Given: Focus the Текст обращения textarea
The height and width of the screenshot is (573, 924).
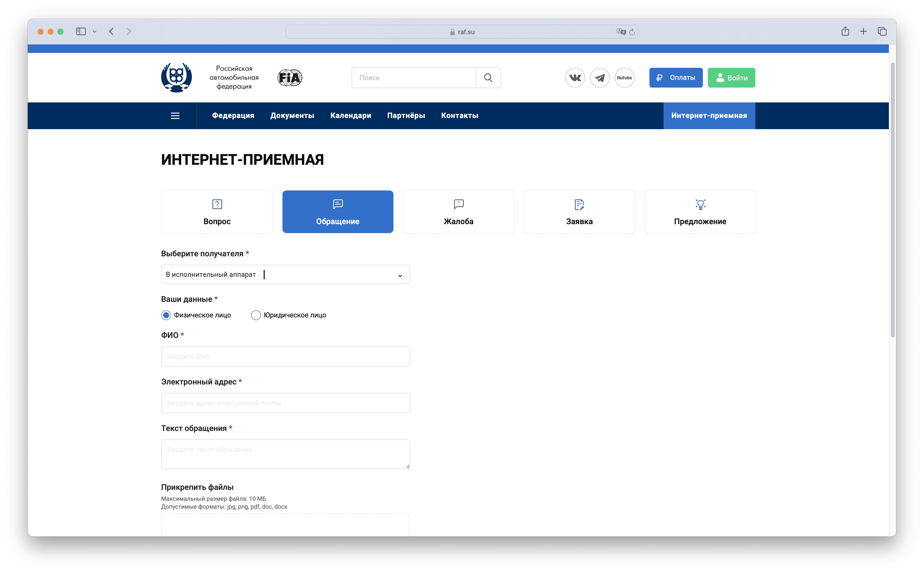Looking at the screenshot, I should tap(285, 454).
